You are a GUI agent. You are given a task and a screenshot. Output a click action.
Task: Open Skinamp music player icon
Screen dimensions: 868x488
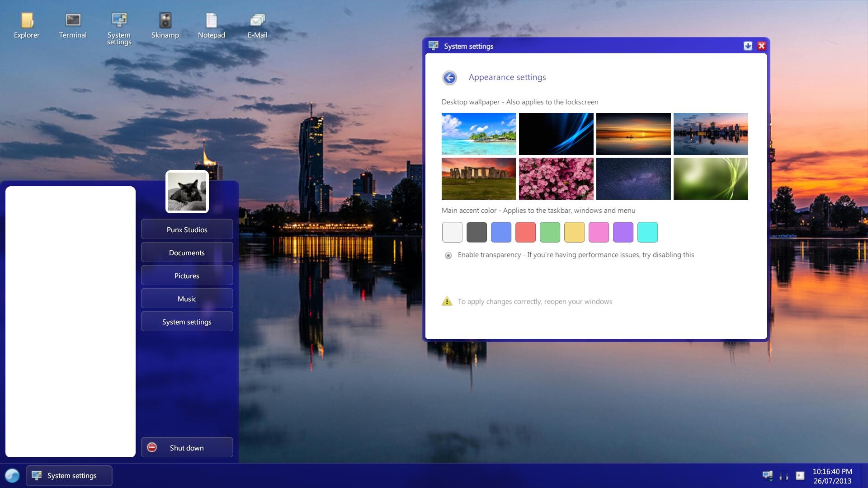[x=165, y=25]
